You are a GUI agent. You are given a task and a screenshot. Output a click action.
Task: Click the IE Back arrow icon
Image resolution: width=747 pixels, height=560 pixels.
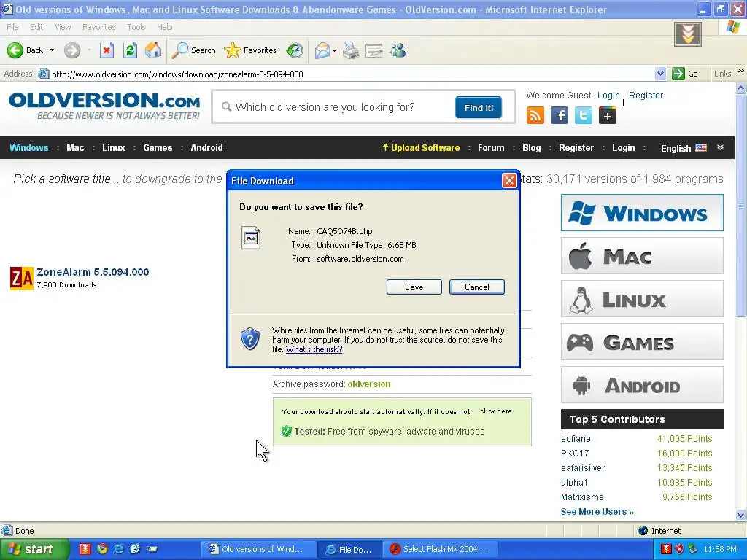(x=15, y=50)
